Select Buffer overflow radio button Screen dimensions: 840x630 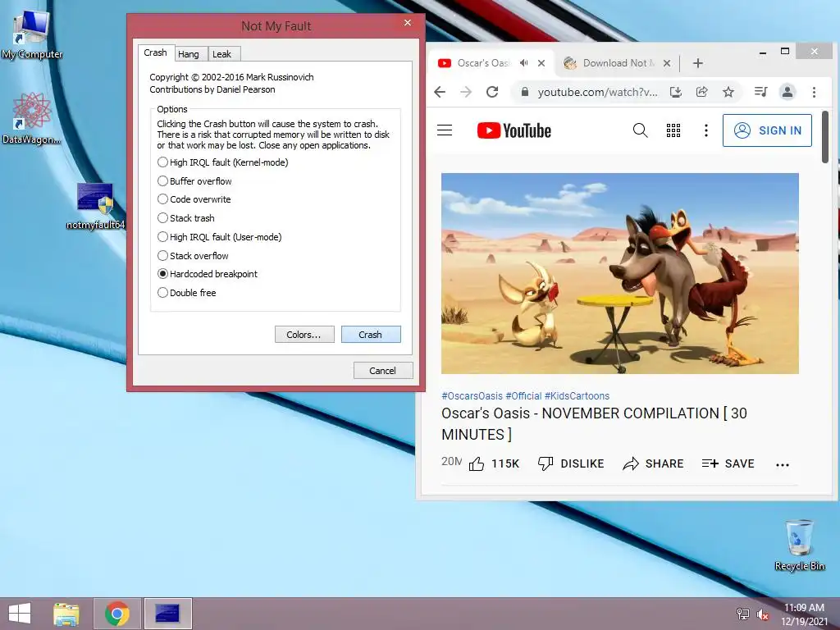[x=194, y=181]
